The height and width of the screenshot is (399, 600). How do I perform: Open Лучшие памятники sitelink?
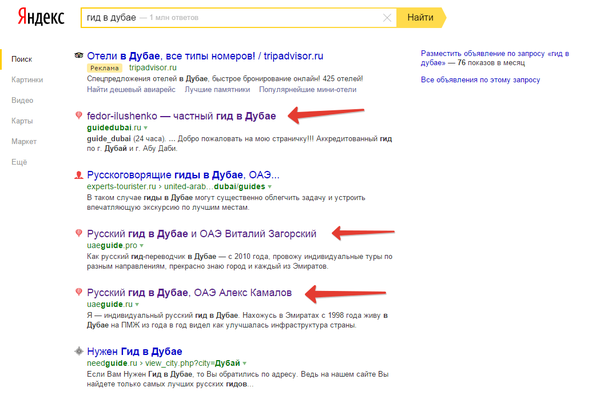click(217, 90)
